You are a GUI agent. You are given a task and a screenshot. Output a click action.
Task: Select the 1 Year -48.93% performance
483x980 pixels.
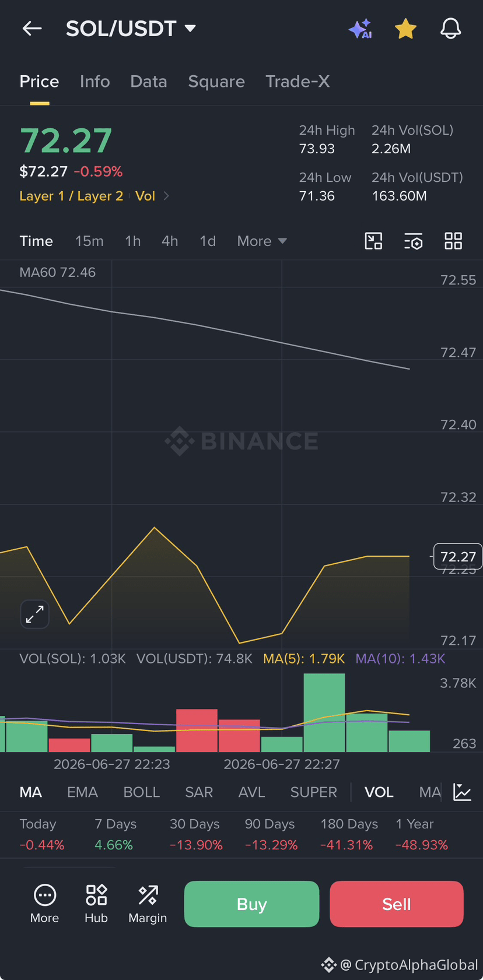click(x=422, y=834)
